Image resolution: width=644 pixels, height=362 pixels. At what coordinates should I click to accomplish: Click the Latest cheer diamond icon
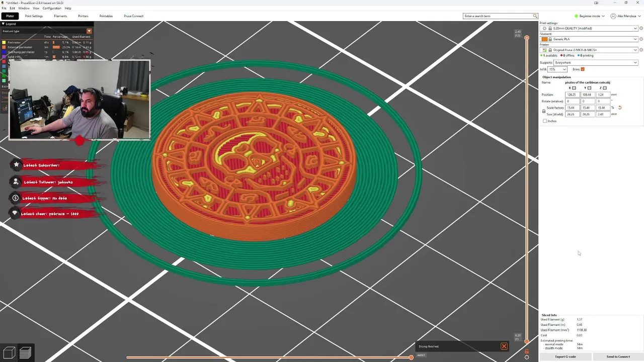click(15, 213)
